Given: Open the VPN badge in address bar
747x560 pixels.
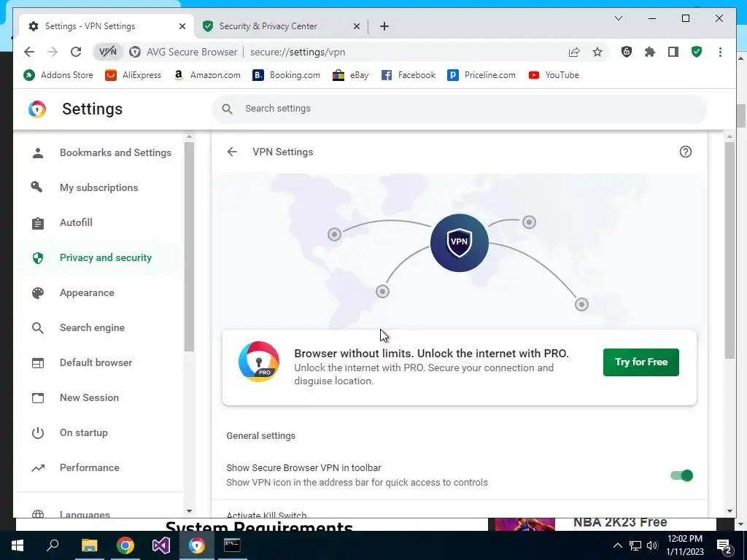Looking at the screenshot, I should pyautogui.click(x=108, y=52).
